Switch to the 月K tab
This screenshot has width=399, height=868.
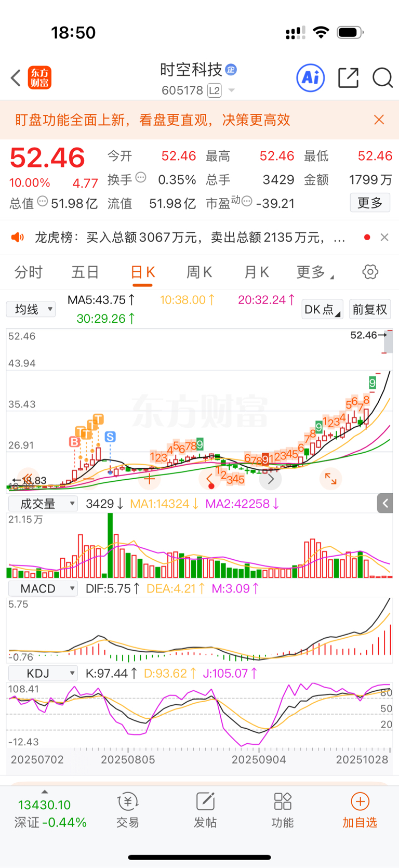click(256, 272)
